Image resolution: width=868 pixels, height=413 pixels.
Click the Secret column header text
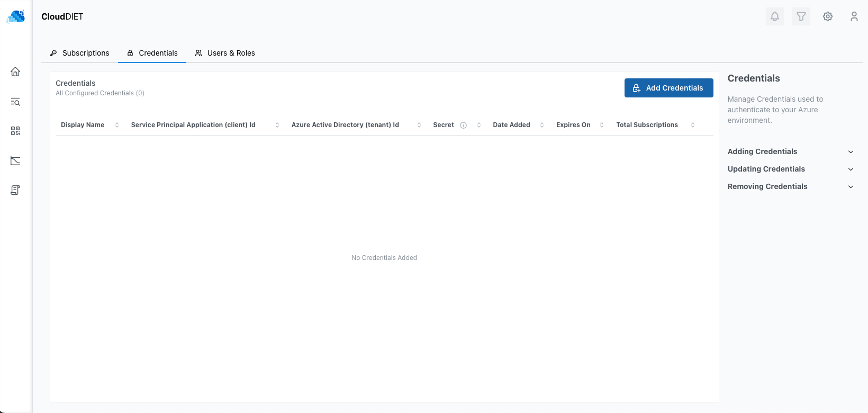coord(444,125)
